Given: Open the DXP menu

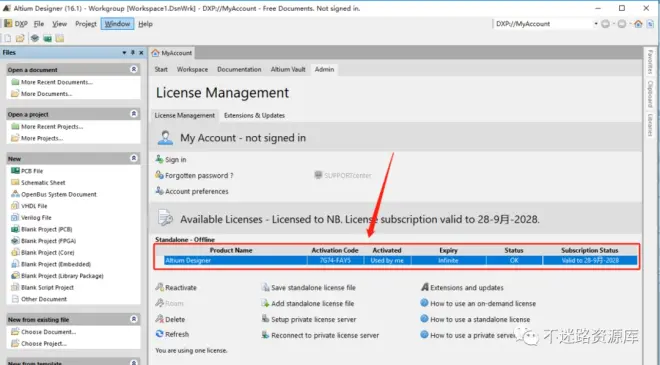Looking at the screenshot, I should click(16, 24).
